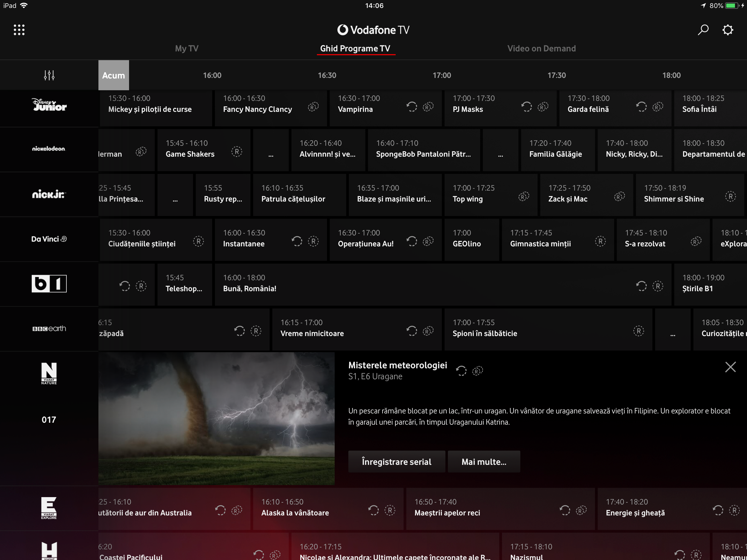Open the Rusty rep... program at 15:55

[x=223, y=195]
